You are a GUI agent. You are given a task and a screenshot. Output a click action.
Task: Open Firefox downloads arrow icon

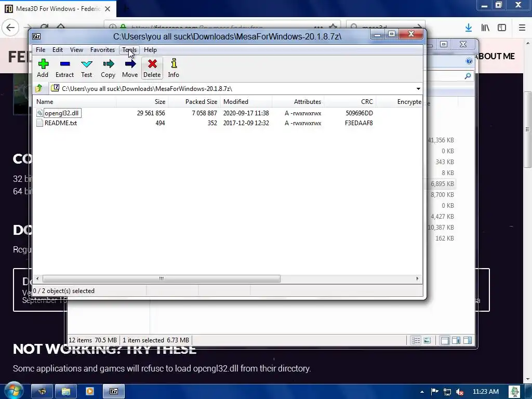(469, 28)
